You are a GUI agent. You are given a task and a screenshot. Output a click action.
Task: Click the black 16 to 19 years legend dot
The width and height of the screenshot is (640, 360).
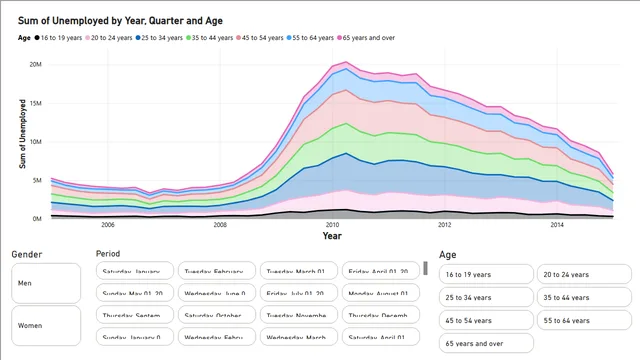(37, 38)
